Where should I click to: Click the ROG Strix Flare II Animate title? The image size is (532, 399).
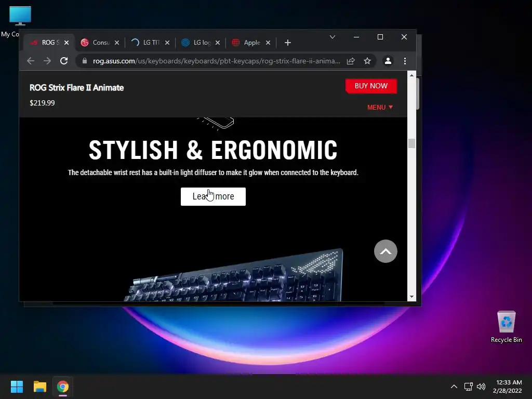click(x=77, y=88)
